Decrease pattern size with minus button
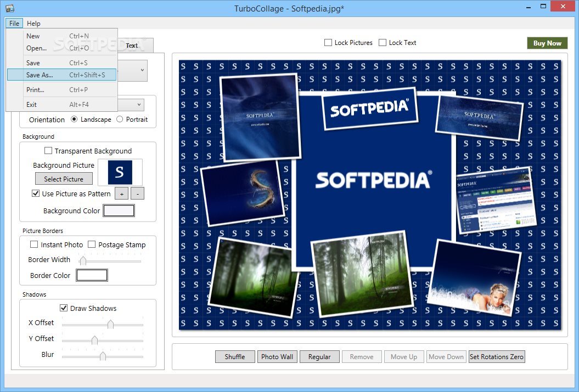The width and height of the screenshot is (579, 392). 137,194
